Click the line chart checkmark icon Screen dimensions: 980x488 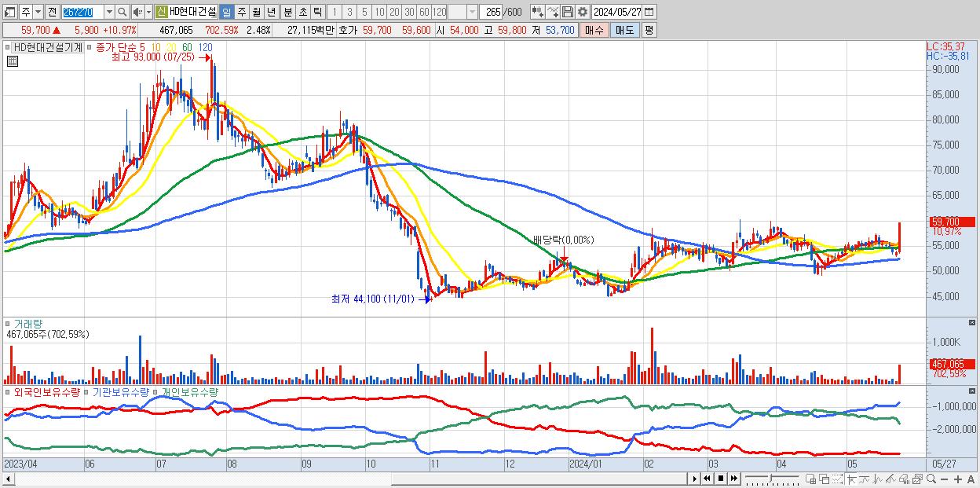(553, 12)
